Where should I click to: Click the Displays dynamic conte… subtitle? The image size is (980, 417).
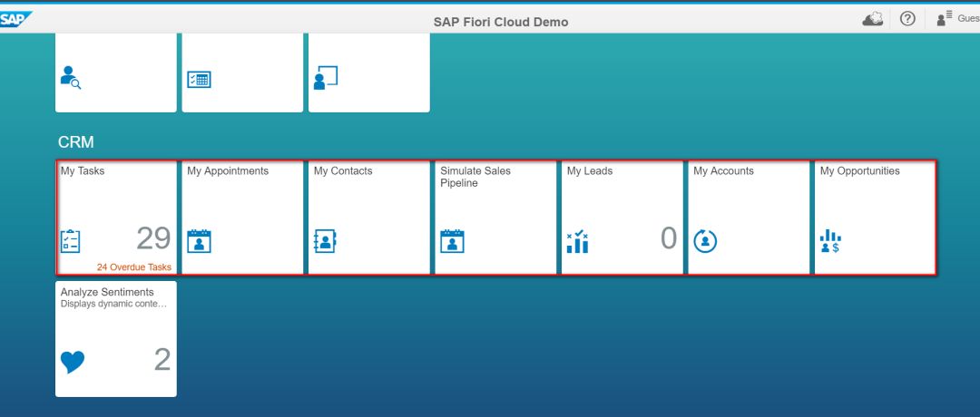(113, 305)
